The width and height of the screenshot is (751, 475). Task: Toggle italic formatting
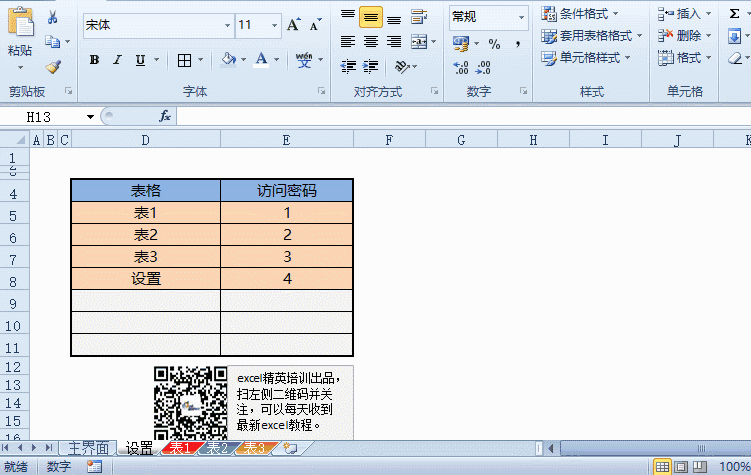tap(117, 60)
